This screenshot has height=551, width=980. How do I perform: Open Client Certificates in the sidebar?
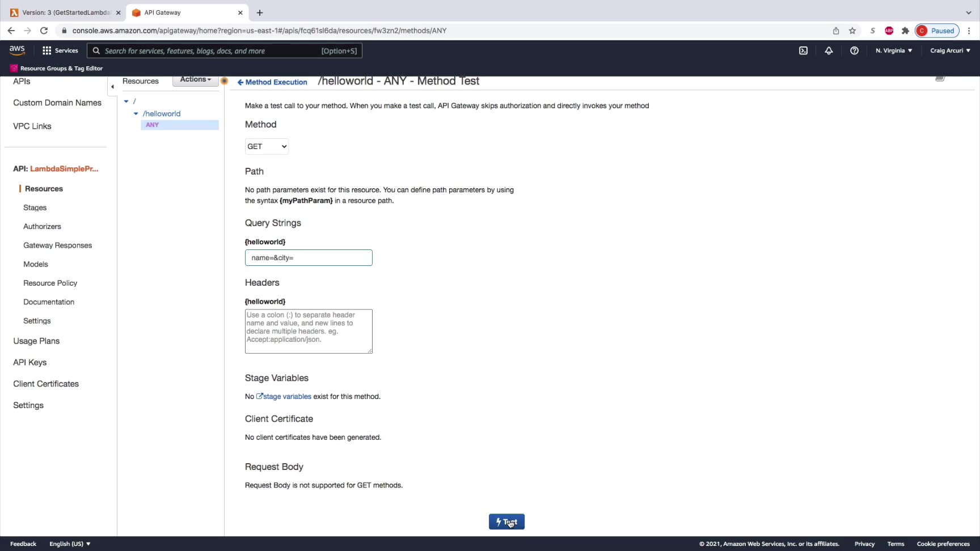point(46,384)
